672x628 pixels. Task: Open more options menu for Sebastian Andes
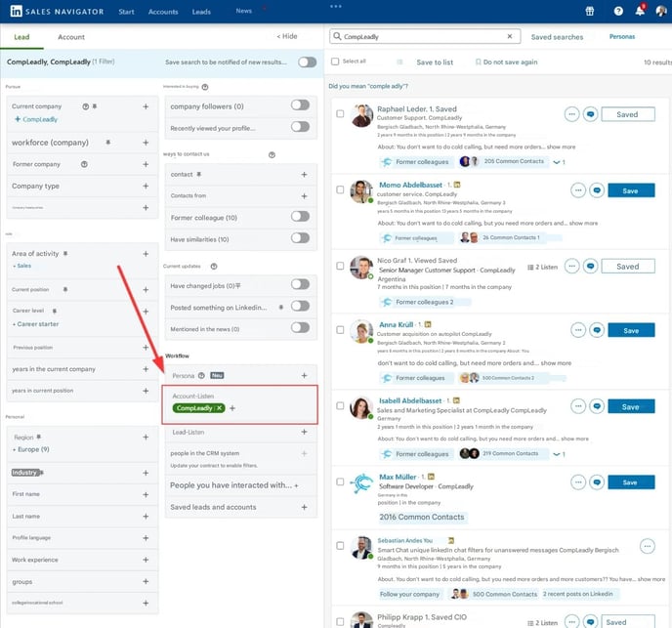pyautogui.click(x=647, y=546)
